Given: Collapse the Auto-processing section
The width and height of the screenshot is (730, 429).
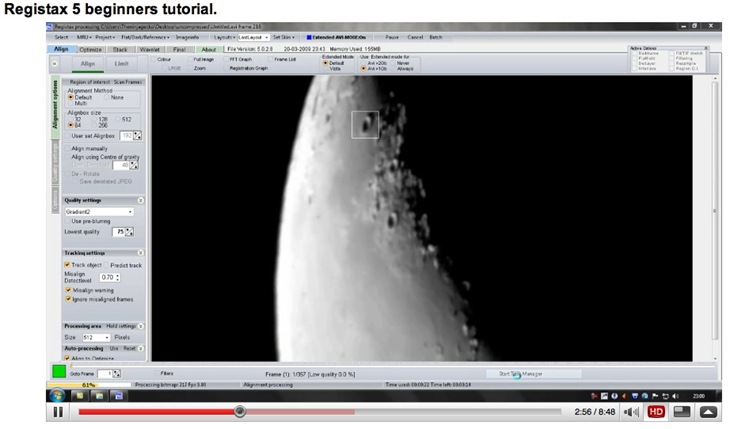Looking at the screenshot, I should [141, 348].
